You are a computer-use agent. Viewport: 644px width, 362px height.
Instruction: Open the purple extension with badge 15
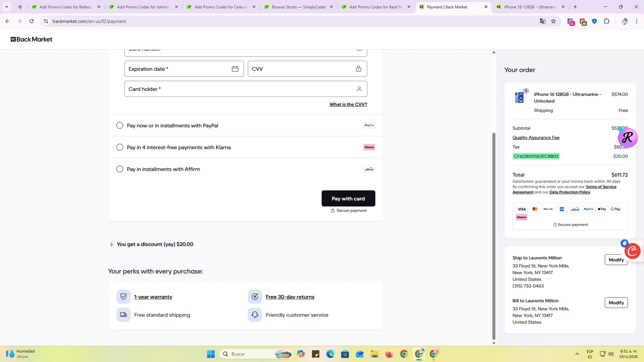pos(571,21)
